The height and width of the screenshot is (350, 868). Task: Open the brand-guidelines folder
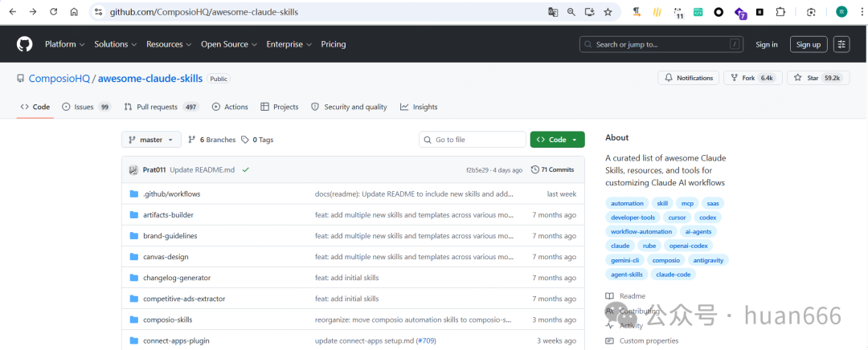[x=170, y=235]
